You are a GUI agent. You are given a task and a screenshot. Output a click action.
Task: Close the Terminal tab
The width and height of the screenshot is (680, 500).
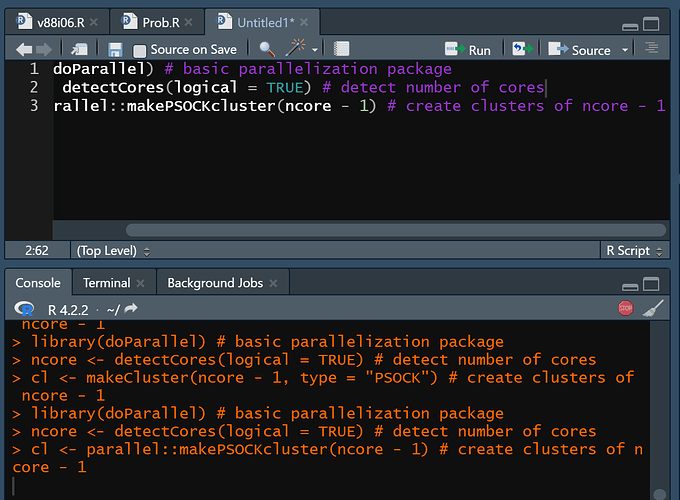[x=140, y=283]
